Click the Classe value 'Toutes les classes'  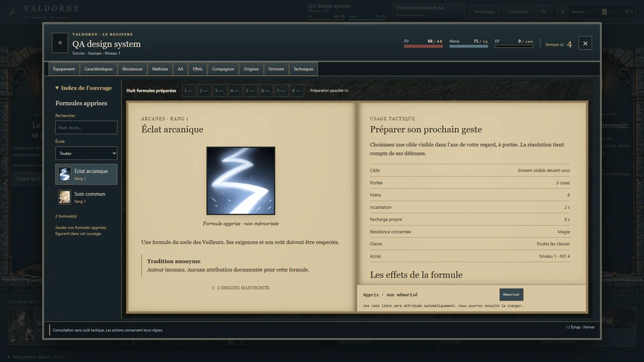pyautogui.click(x=553, y=244)
